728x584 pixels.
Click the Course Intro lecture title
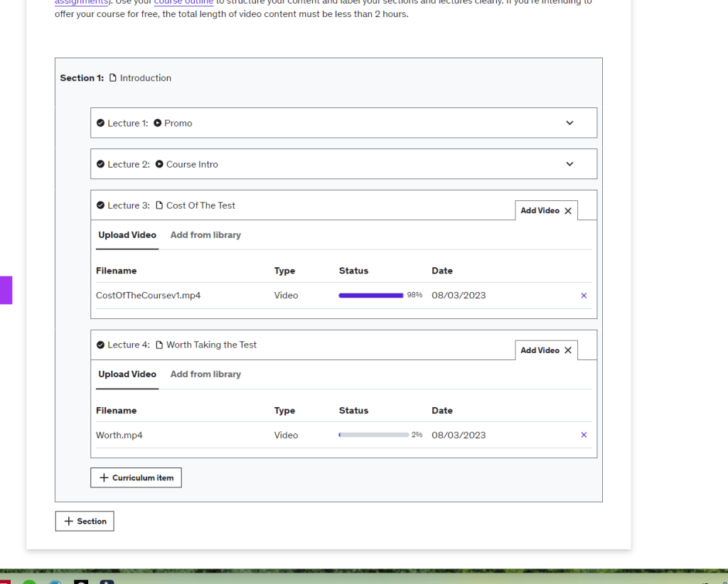point(192,164)
